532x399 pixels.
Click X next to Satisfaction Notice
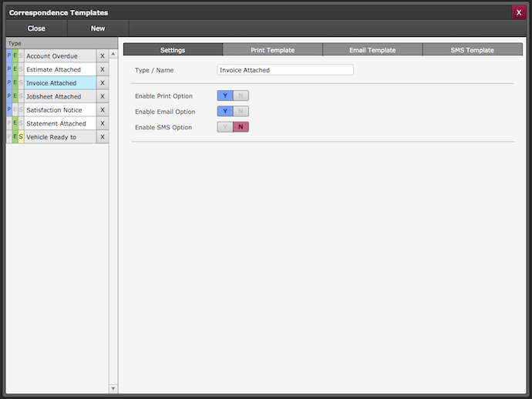[x=102, y=110]
